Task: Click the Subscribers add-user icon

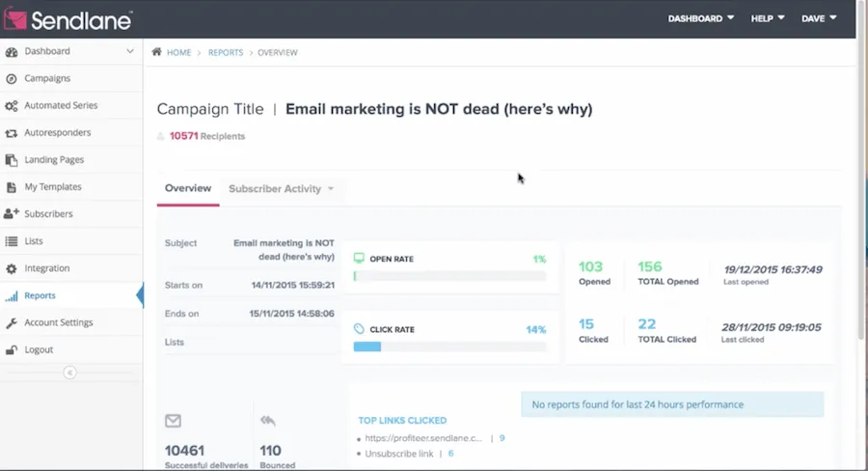Action: [x=11, y=213]
